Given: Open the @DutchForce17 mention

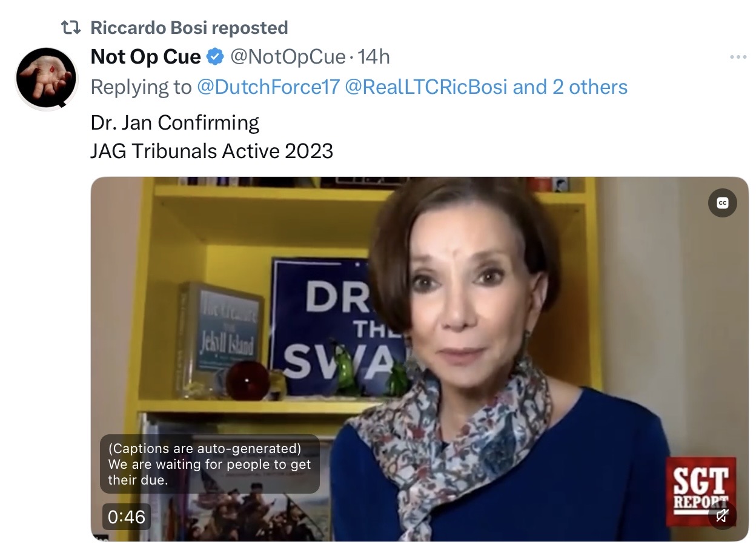Looking at the screenshot, I should click(x=268, y=87).
